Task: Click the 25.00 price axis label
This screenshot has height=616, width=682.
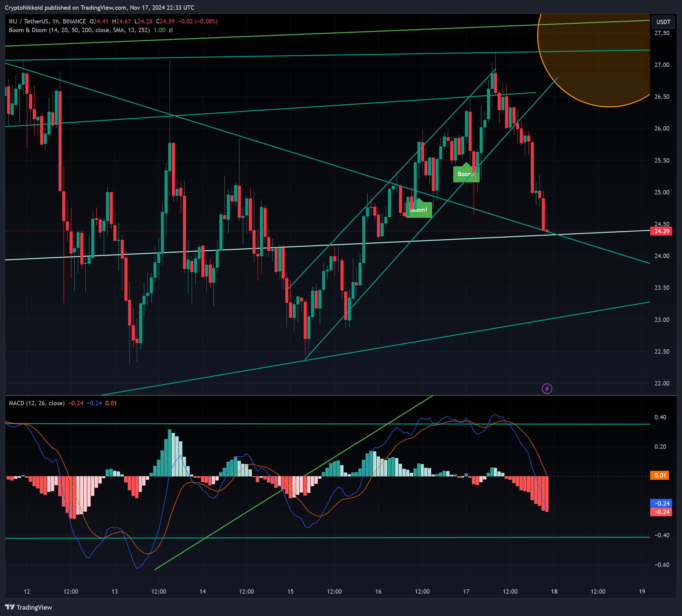Action: click(x=662, y=192)
